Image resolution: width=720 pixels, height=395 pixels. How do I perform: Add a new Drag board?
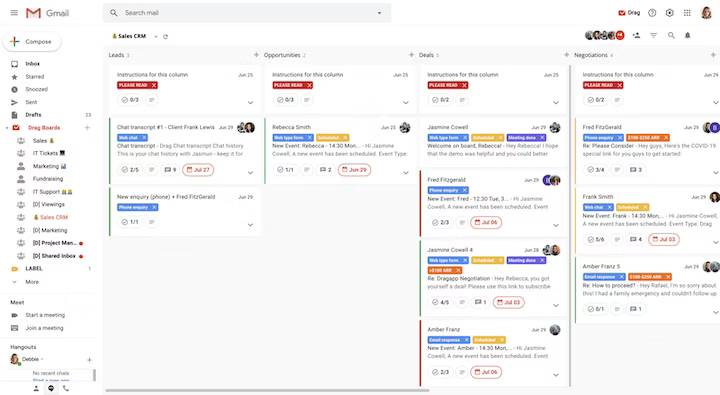(87, 128)
